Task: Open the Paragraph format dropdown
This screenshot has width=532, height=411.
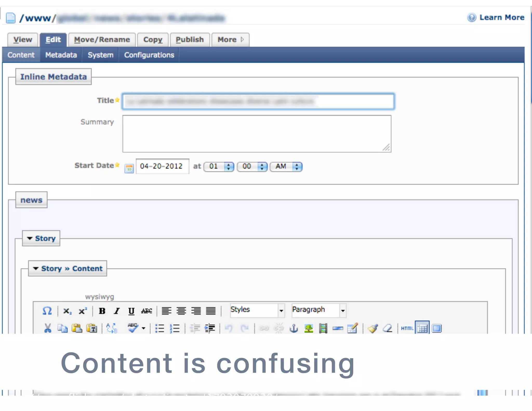Action: tap(319, 310)
